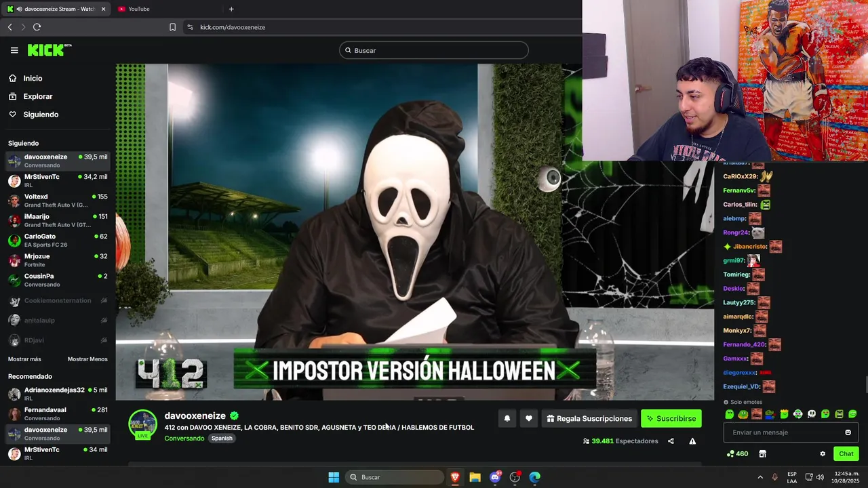This screenshot has height=488, width=868.
Task: Open Microsoft Edge from taskbar
Action: pos(535,477)
